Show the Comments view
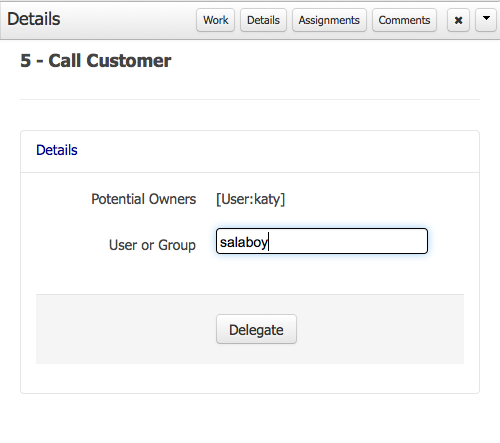 pos(404,20)
